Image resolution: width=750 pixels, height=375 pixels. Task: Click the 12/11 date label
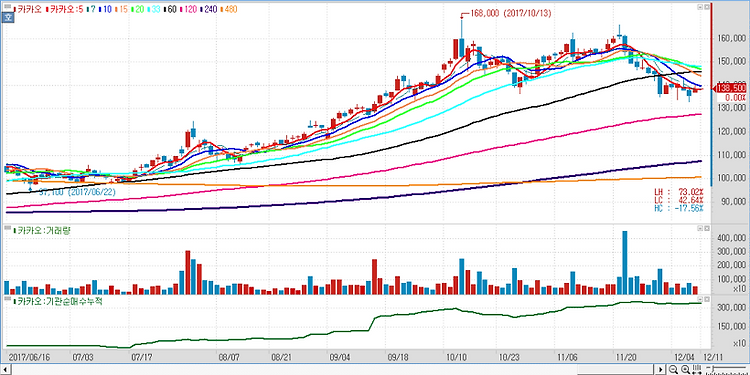click(x=713, y=356)
